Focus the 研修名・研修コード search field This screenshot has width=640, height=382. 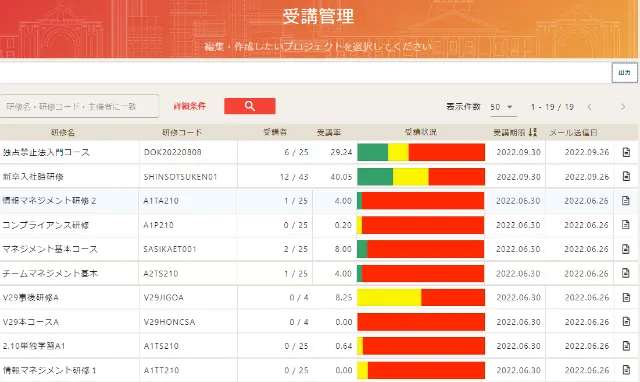click(79, 107)
